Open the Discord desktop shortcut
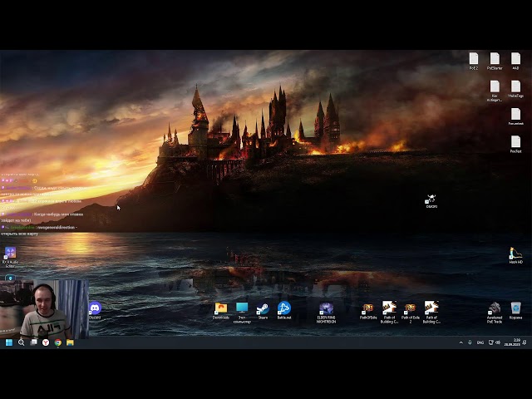The width and height of the screenshot is (532, 399). [95, 310]
